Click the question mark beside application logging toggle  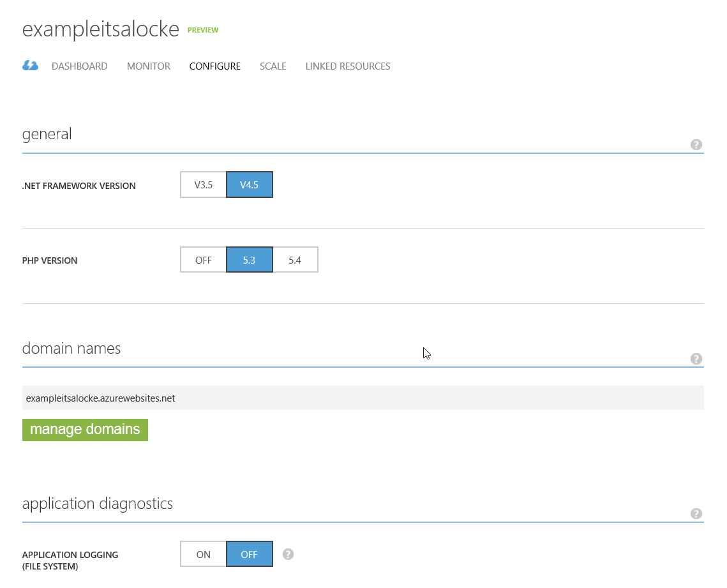tap(288, 554)
